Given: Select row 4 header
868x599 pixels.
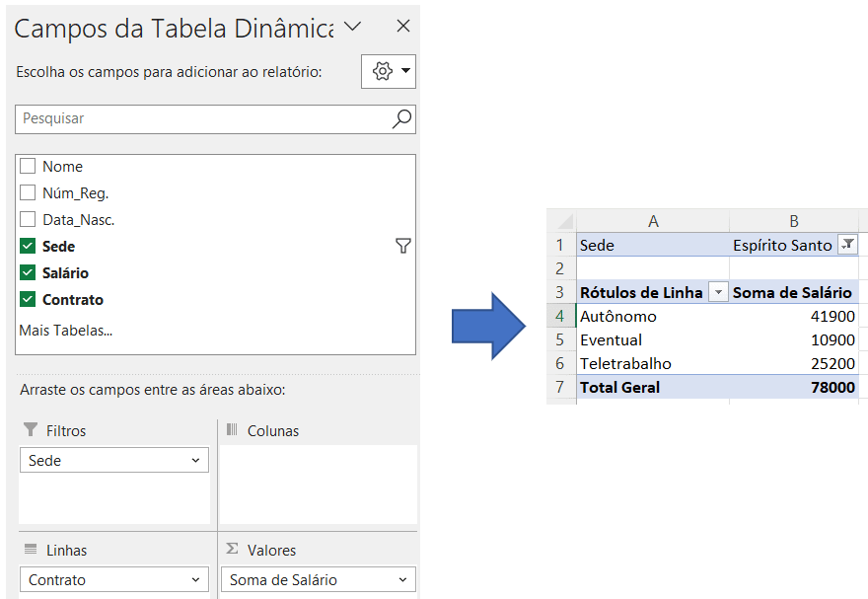Looking at the screenshot, I should 560,316.
